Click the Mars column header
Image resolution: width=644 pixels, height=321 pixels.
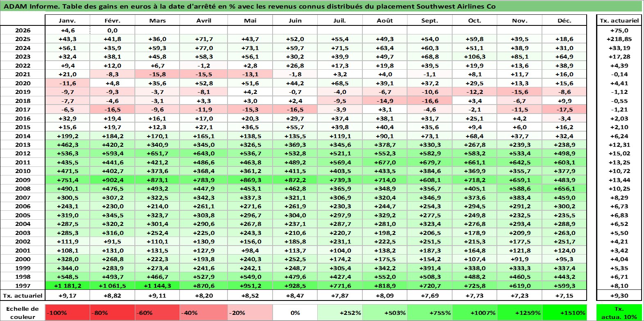[x=157, y=20]
